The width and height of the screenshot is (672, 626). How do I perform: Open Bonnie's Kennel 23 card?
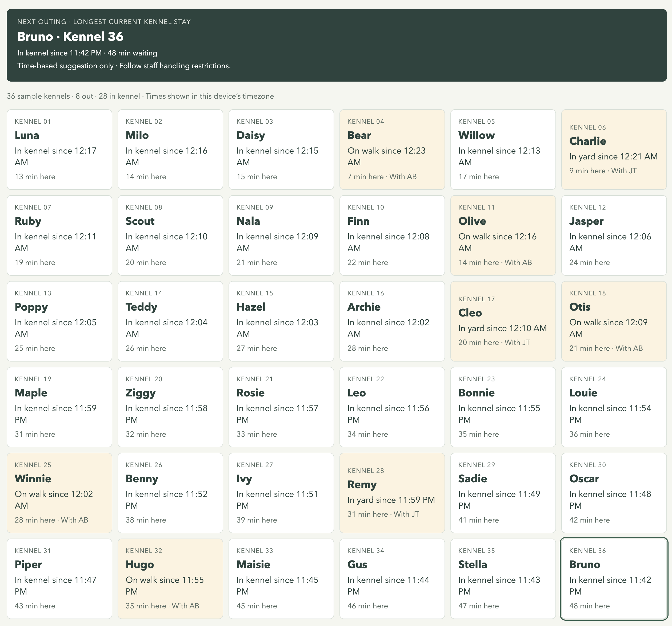coord(503,407)
